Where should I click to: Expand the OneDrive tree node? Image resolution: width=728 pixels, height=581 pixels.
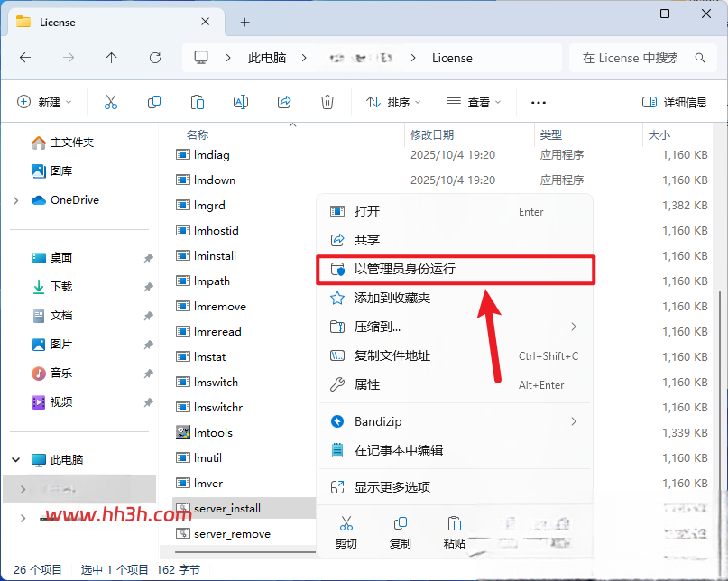(15, 200)
